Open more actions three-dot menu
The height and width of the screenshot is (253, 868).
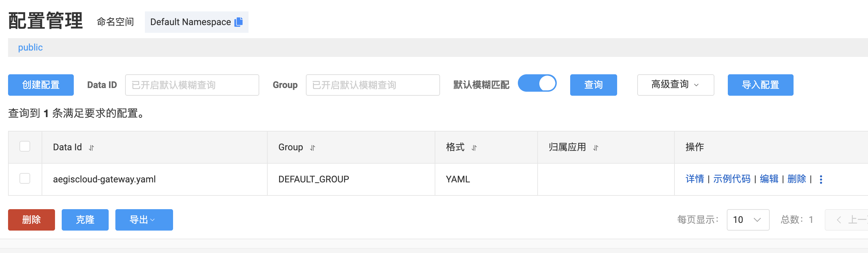click(821, 179)
